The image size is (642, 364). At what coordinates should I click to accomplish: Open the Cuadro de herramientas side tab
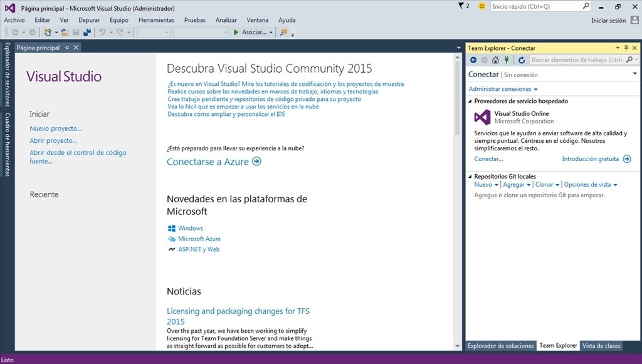pos(7,144)
